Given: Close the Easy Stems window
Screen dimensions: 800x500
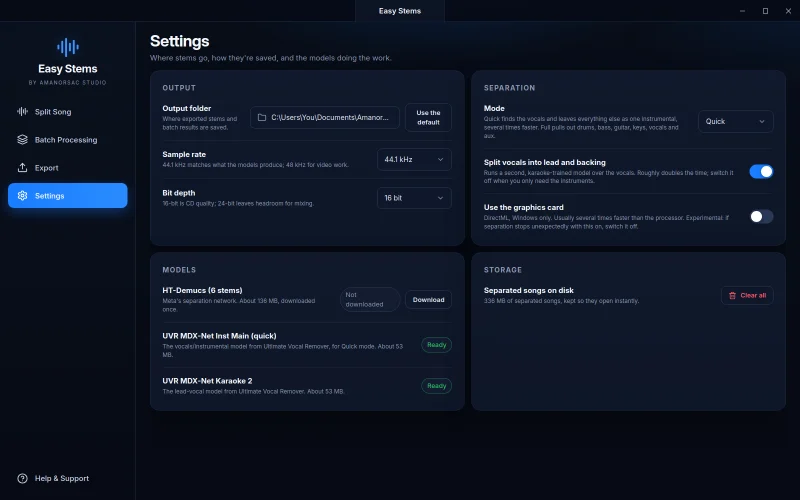Looking at the screenshot, I should click(788, 11).
